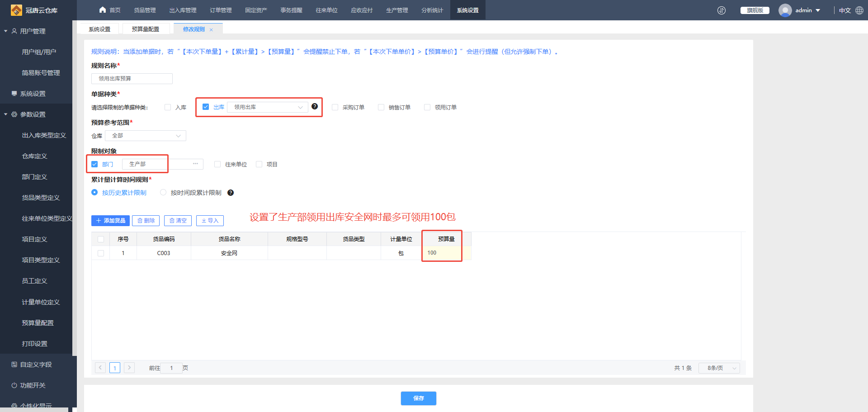Open the 领用出库 type dropdown
Screen dimensions: 868x412
coord(268,107)
